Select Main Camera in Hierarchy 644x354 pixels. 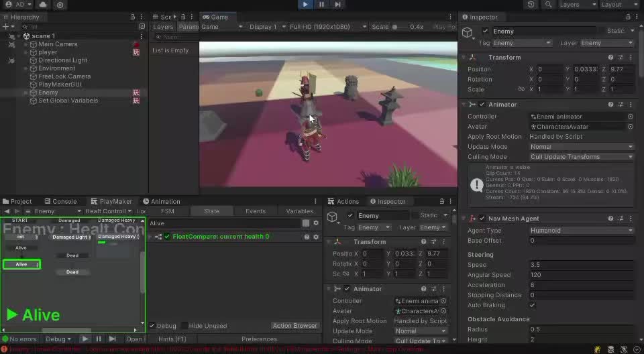[58, 44]
